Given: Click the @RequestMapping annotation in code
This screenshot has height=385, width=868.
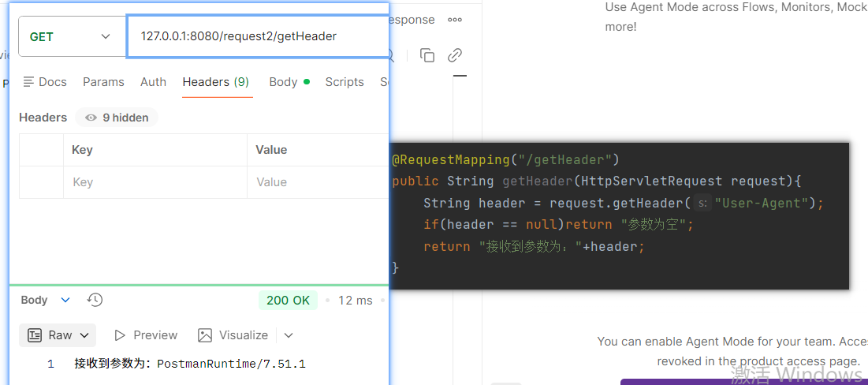Looking at the screenshot, I should pos(451,160).
